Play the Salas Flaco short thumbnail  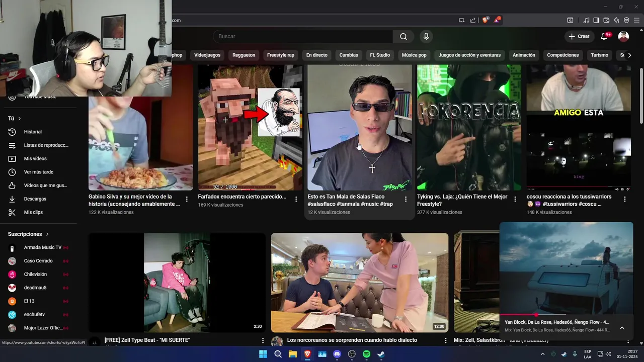360,128
